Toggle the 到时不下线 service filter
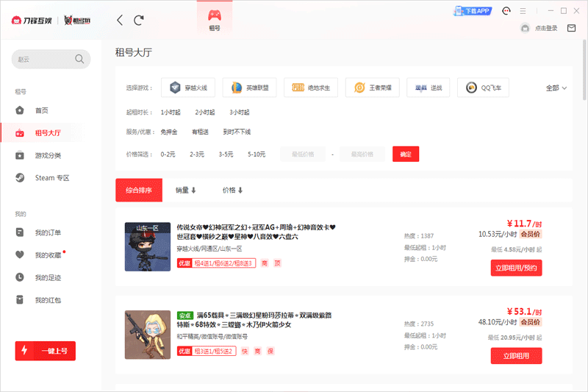Image resolution: width=588 pixels, height=392 pixels. 237,132
